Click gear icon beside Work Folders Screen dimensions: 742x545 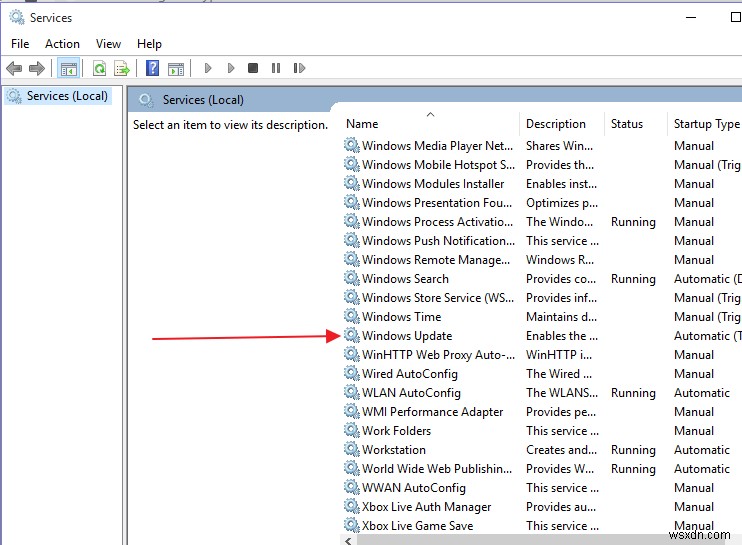pyautogui.click(x=352, y=430)
